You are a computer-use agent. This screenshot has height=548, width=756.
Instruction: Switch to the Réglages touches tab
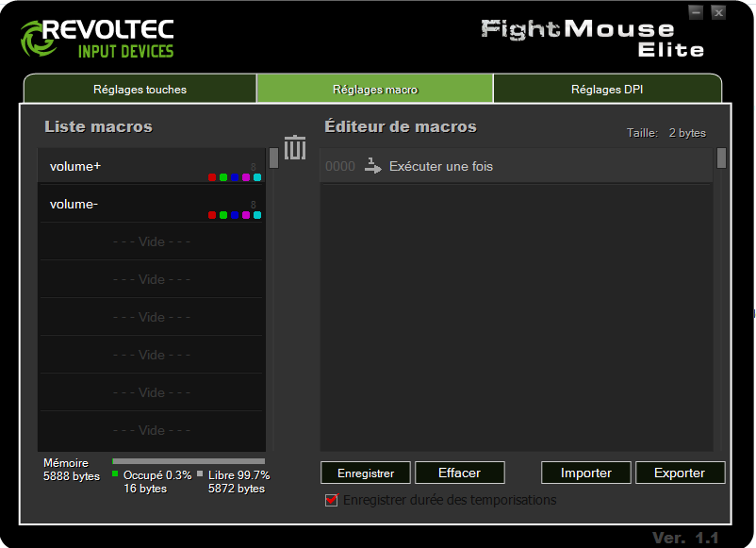click(140, 90)
